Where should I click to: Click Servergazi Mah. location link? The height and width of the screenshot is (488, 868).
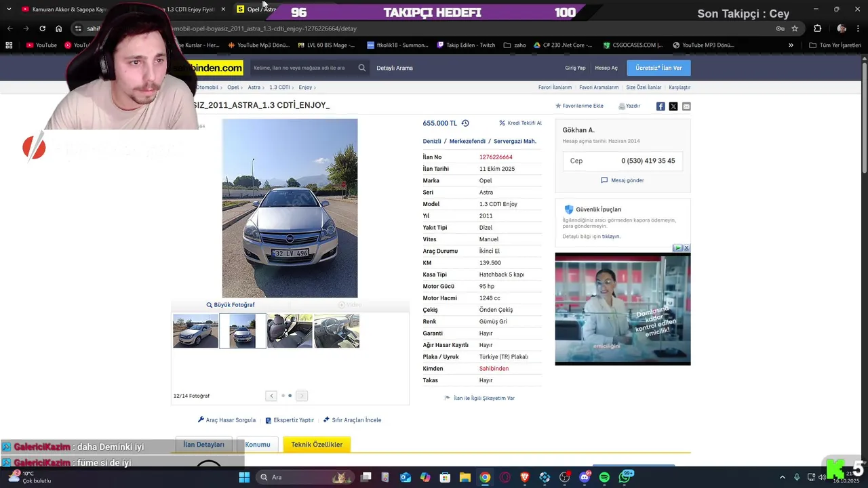515,142
